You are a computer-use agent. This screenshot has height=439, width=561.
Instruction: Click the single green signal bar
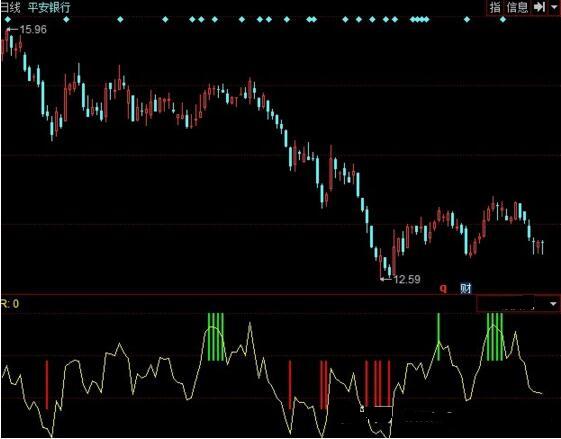click(x=439, y=337)
